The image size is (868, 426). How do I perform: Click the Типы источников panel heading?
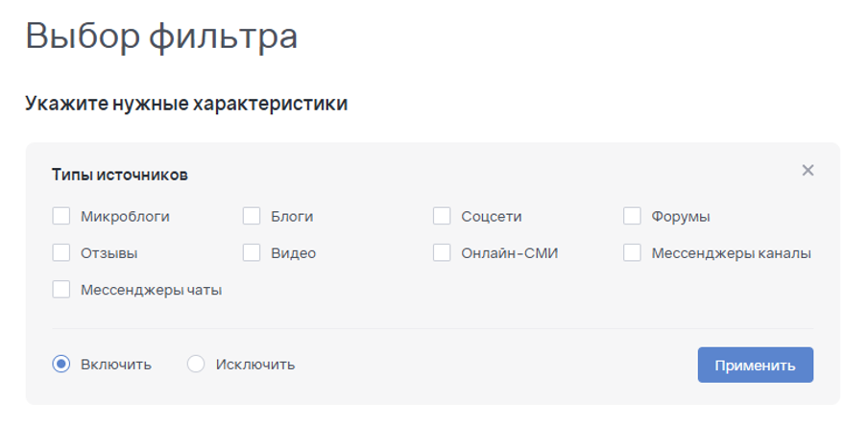(119, 175)
